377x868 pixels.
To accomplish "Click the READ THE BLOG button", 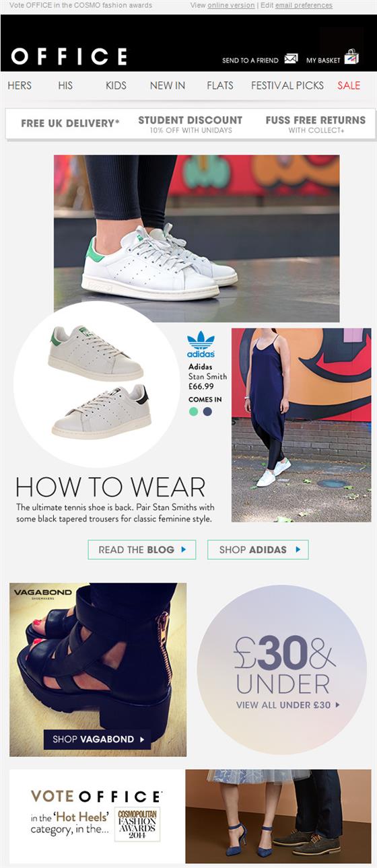I will click(x=142, y=550).
